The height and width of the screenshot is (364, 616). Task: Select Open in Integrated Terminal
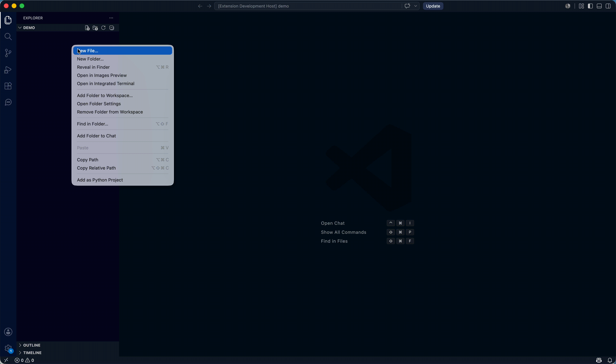coord(123,84)
